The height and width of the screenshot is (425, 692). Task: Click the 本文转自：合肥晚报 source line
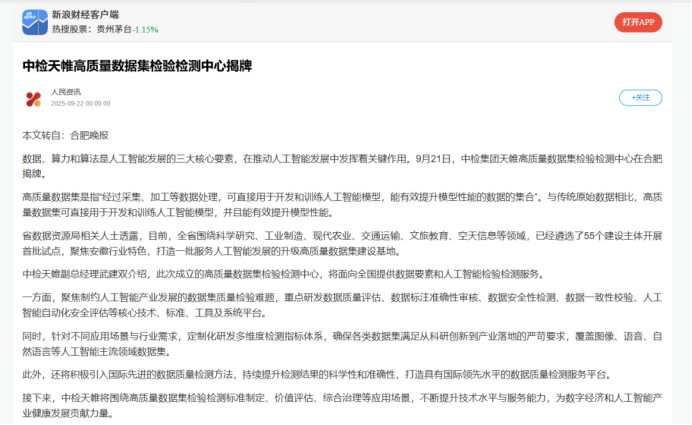[65, 134]
